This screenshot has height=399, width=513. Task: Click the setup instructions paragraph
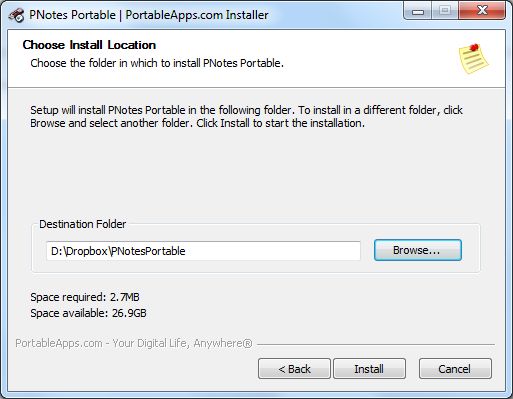(x=246, y=117)
